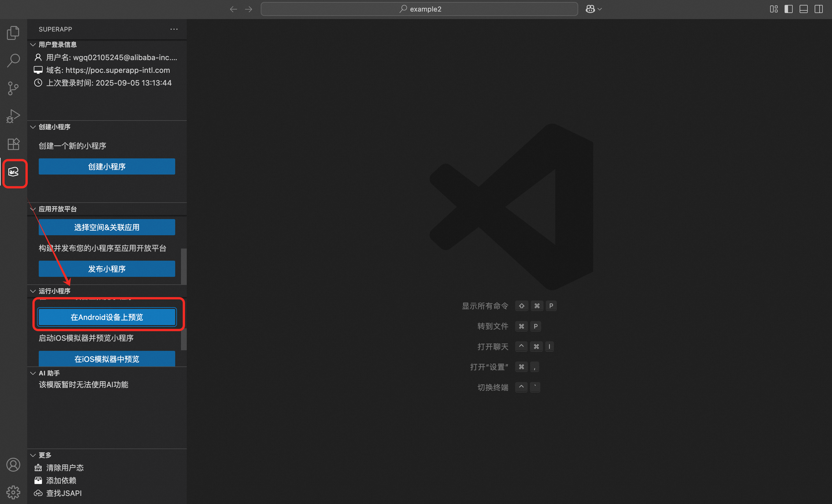
Task: Toggle the secondary side bar visibility
Action: tap(818, 9)
